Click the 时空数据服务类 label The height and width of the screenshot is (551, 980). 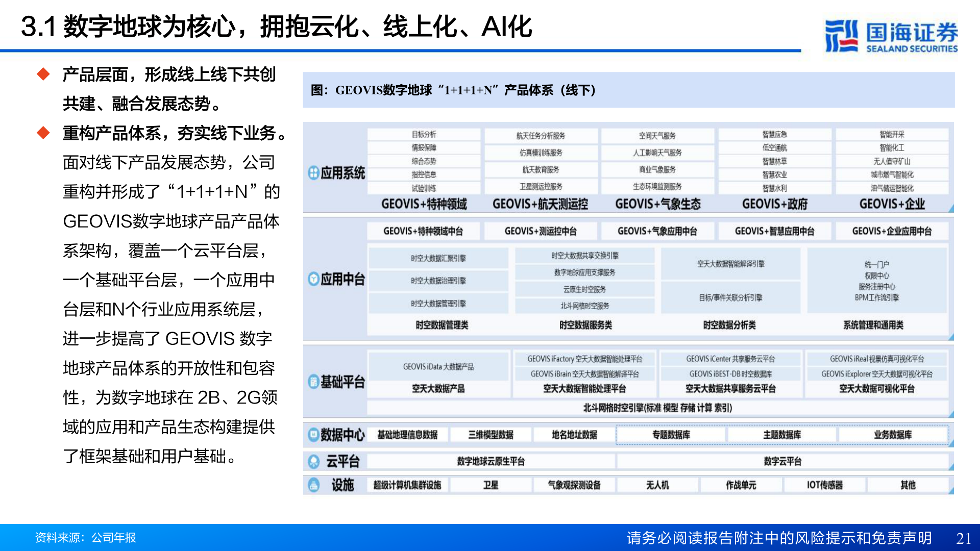(x=586, y=325)
